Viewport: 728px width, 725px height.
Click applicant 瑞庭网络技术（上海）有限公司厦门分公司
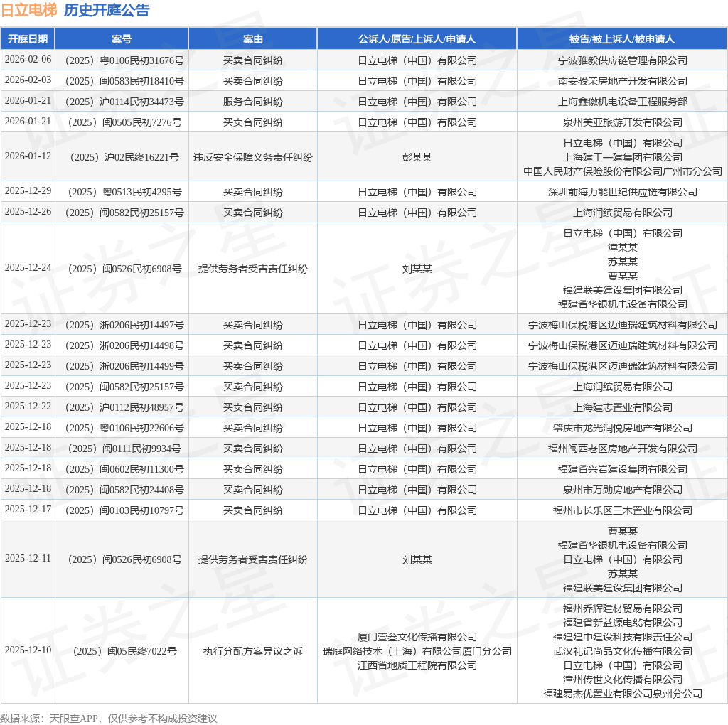pos(417,651)
